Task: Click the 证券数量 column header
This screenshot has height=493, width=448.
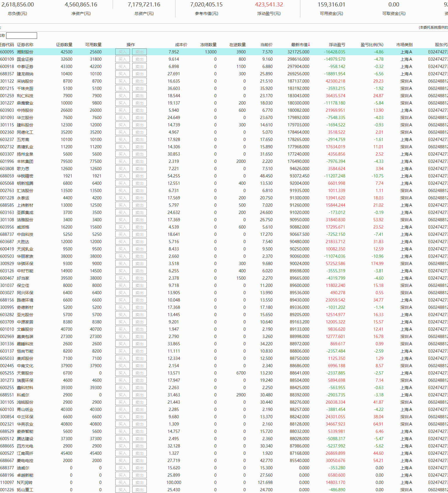Action: click(64, 45)
